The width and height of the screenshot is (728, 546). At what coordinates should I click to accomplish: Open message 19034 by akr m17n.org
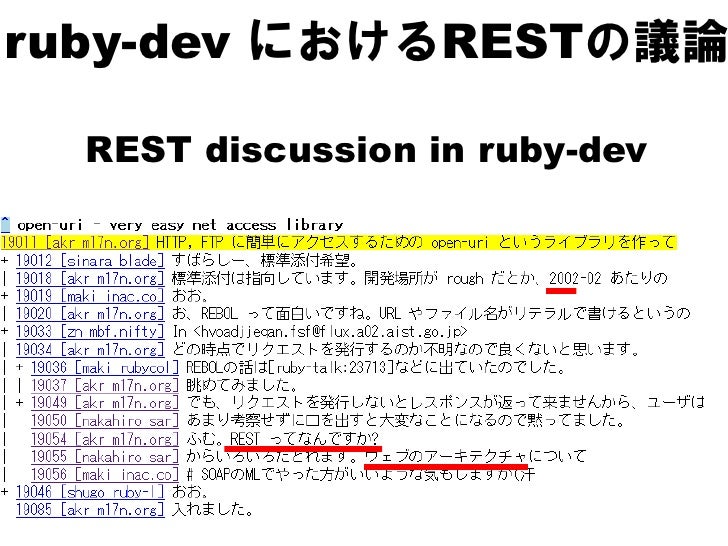pos(90,349)
